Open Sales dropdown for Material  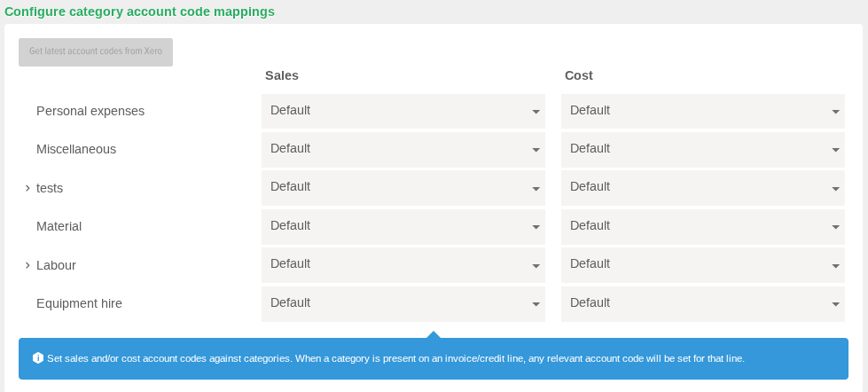coord(403,226)
